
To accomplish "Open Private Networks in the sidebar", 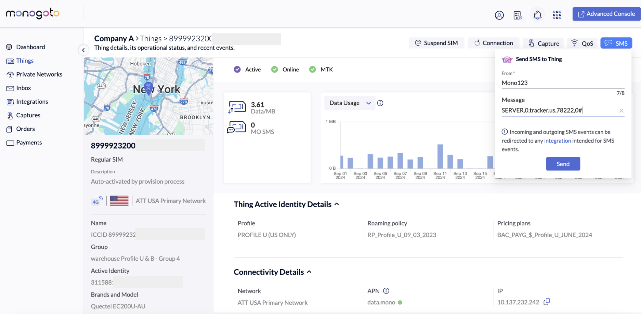I will (39, 74).
